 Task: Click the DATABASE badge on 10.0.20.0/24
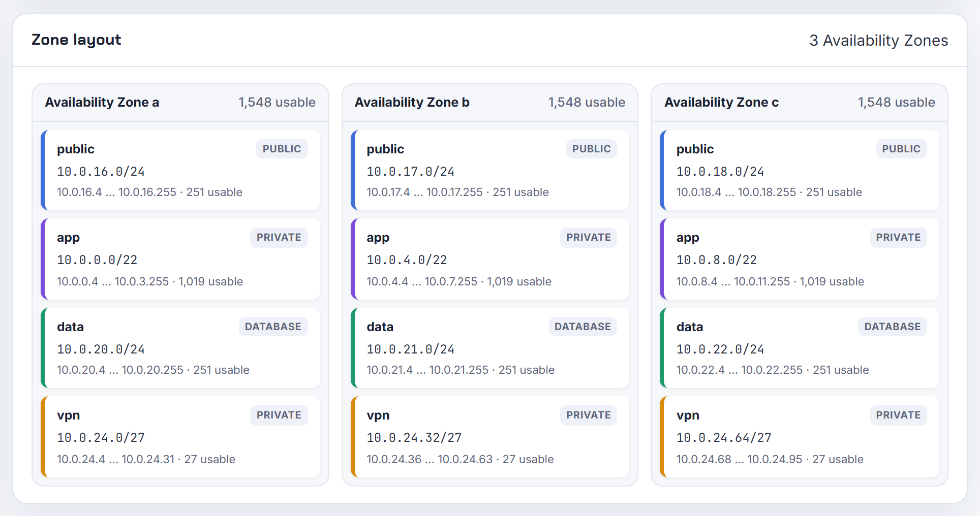(273, 327)
